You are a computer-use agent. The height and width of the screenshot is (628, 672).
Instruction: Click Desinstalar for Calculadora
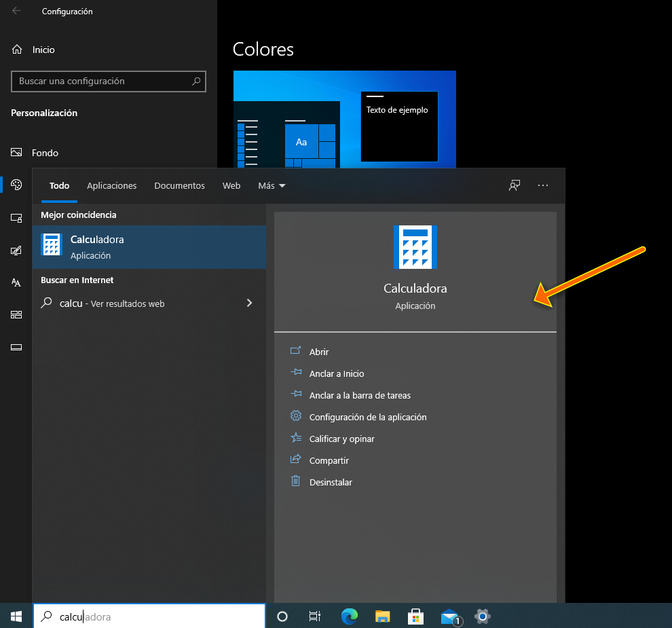coord(330,481)
